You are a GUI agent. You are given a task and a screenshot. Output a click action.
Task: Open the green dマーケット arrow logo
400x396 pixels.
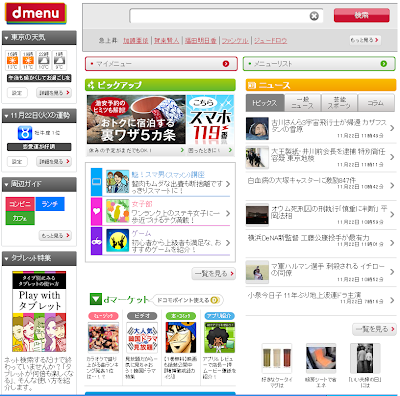(96, 299)
